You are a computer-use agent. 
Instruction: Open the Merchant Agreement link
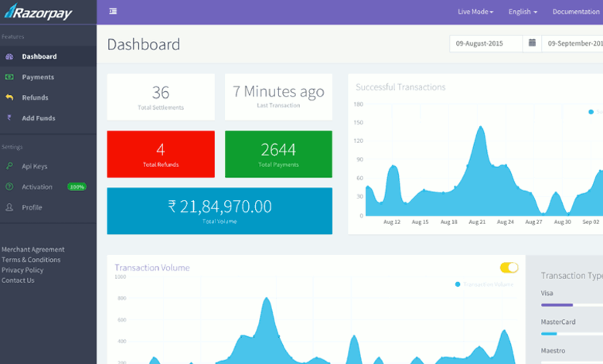coord(32,250)
